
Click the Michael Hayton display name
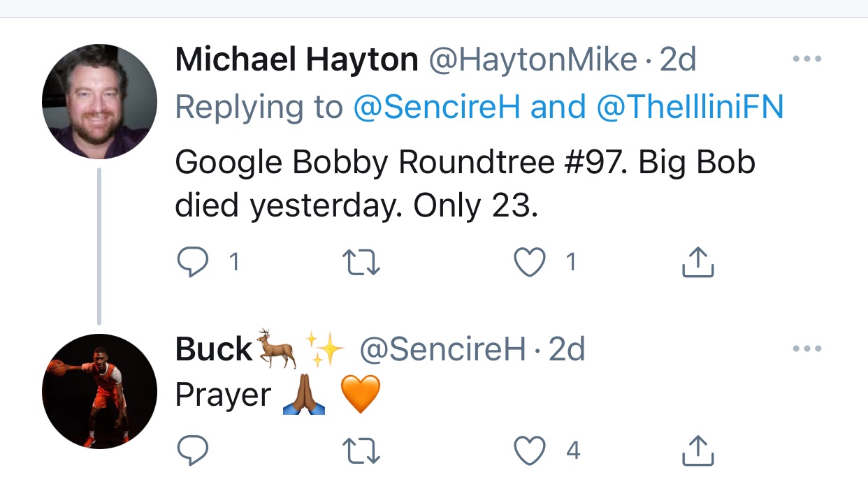point(296,60)
